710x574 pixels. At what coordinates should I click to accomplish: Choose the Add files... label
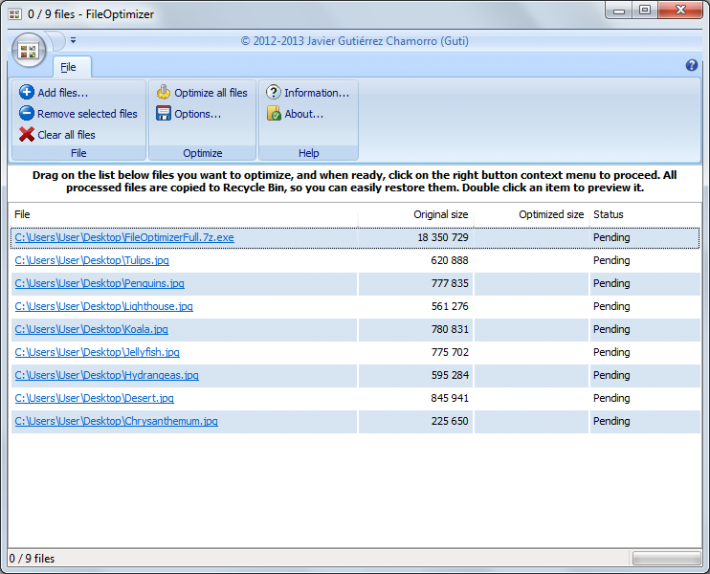coord(63,93)
